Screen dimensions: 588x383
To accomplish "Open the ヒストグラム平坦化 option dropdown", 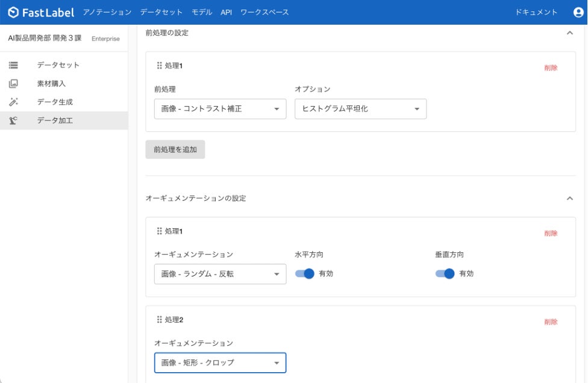I will tap(360, 109).
